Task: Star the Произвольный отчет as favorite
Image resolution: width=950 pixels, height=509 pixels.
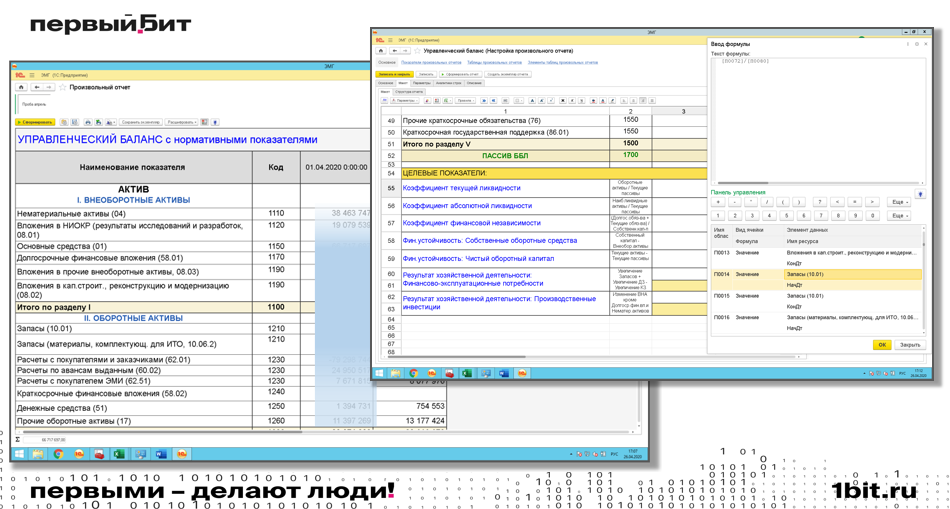Action: point(62,87)
